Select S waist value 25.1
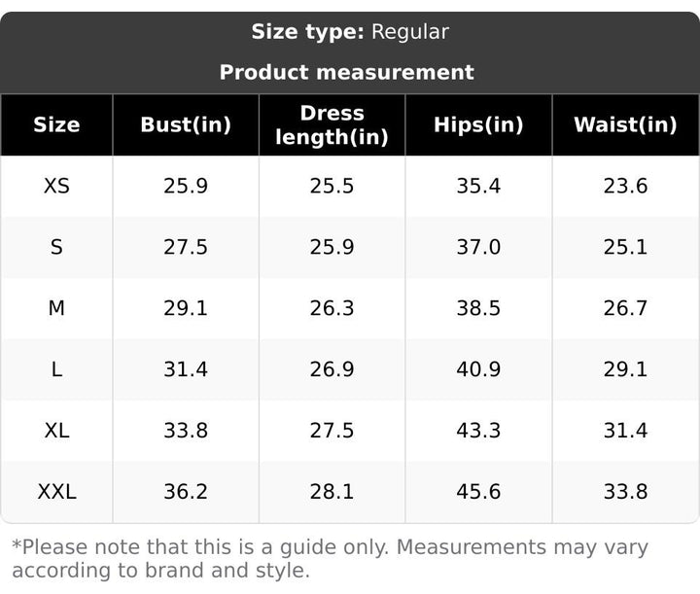The width and height of the screenshot is (700, 594). 625,247
